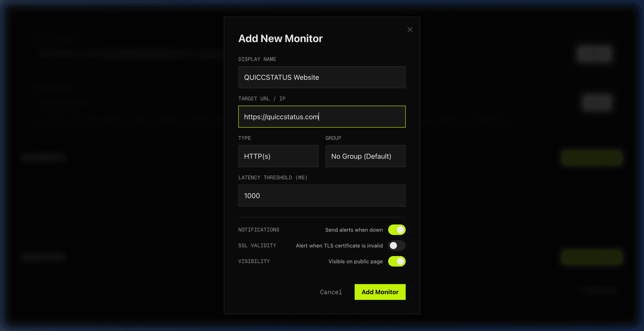
Task: Click the NOTIFICATIONS row label
Action: pyautogui.click(x=258, y=230)
